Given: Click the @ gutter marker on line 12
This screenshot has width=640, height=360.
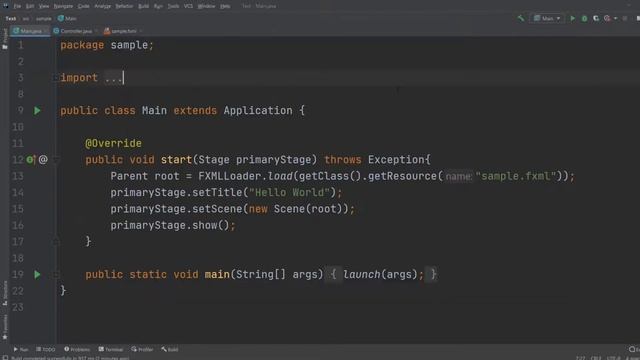Looking at the screenshot, I should coord(43,160).
